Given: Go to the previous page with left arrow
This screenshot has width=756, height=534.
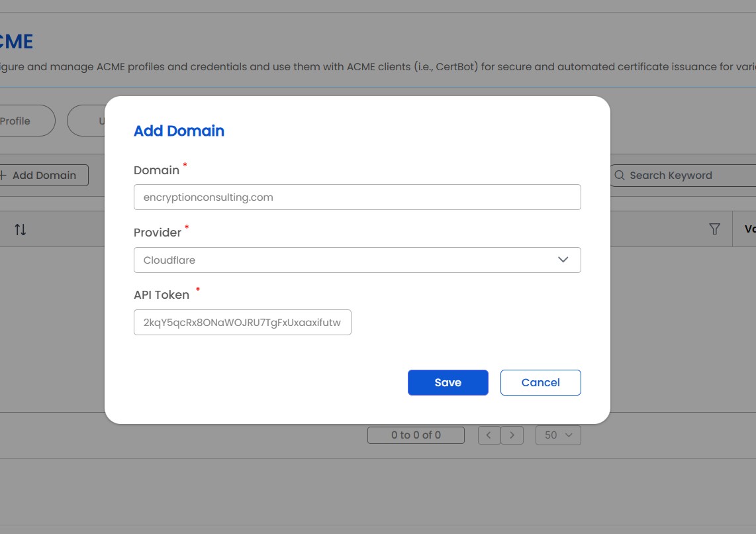Looking at the screenshot, I should click(489, 435).
